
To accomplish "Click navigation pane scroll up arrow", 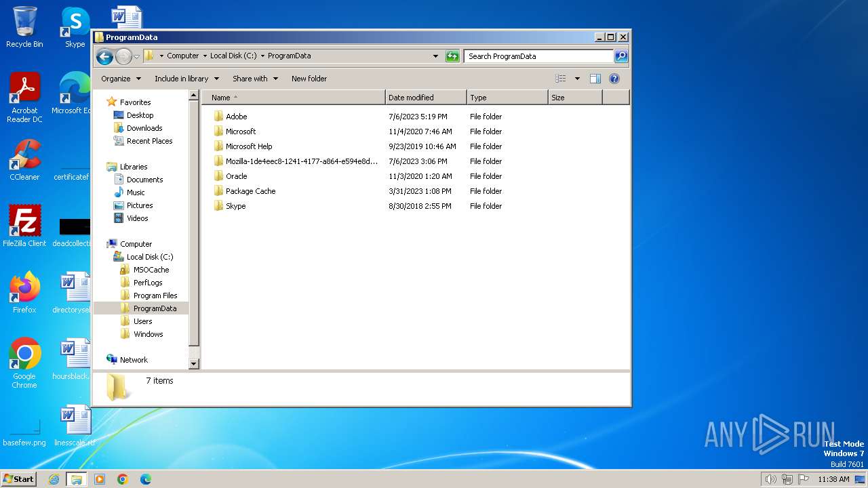I will coord(193,96).
